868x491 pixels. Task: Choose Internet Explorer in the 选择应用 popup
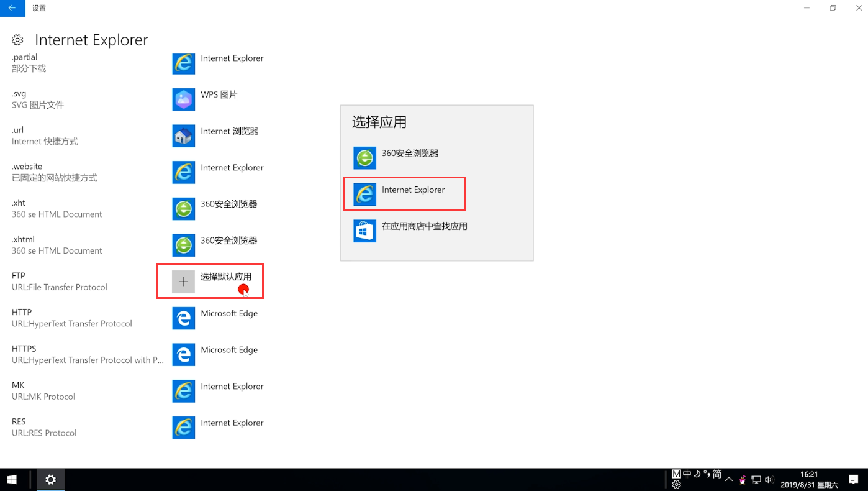pos(436,195)
